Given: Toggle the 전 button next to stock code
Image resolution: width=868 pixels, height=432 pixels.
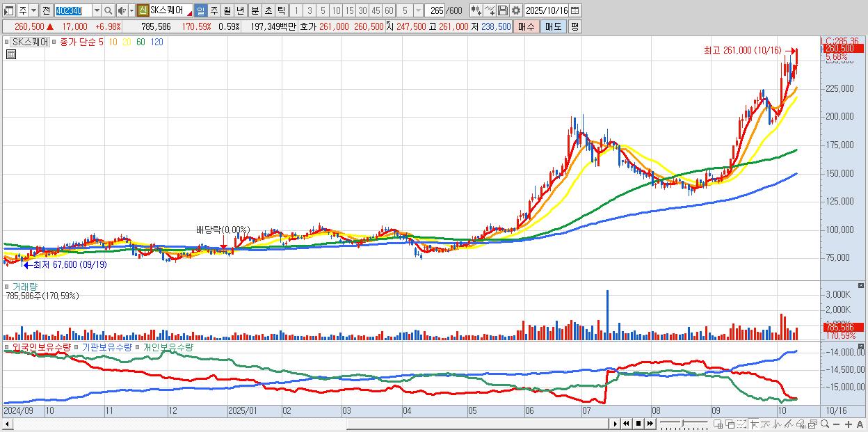Looking at the screenshot, I should [46, 10].
